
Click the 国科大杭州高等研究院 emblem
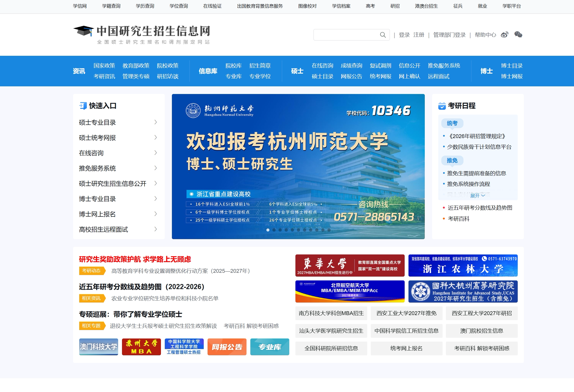pos(421,291)
